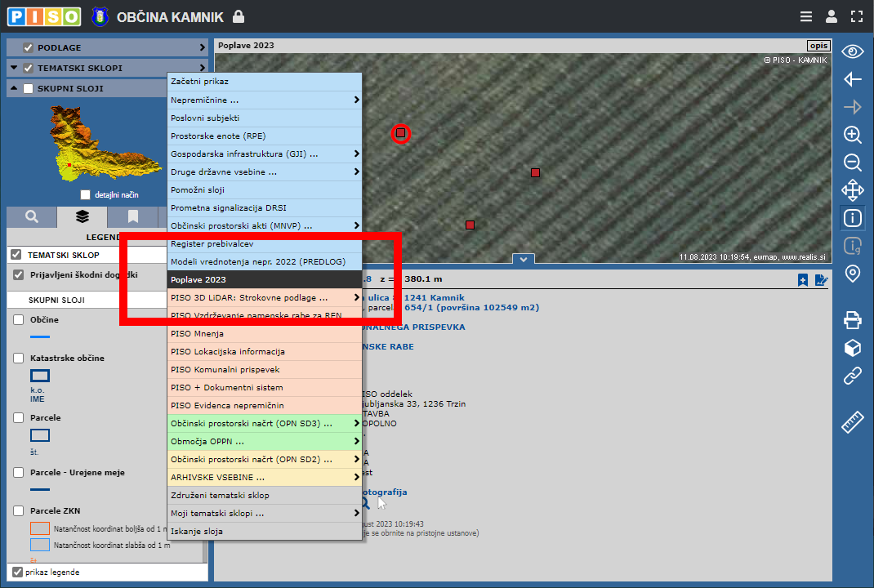Screen dimensions: 874x588
Task: Expand the PODLAGE section
Action: point(201,47)
